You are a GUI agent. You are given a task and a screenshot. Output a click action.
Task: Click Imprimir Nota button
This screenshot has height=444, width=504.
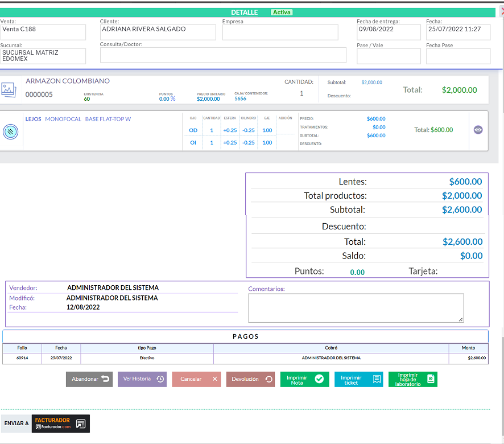coord(304,379)
